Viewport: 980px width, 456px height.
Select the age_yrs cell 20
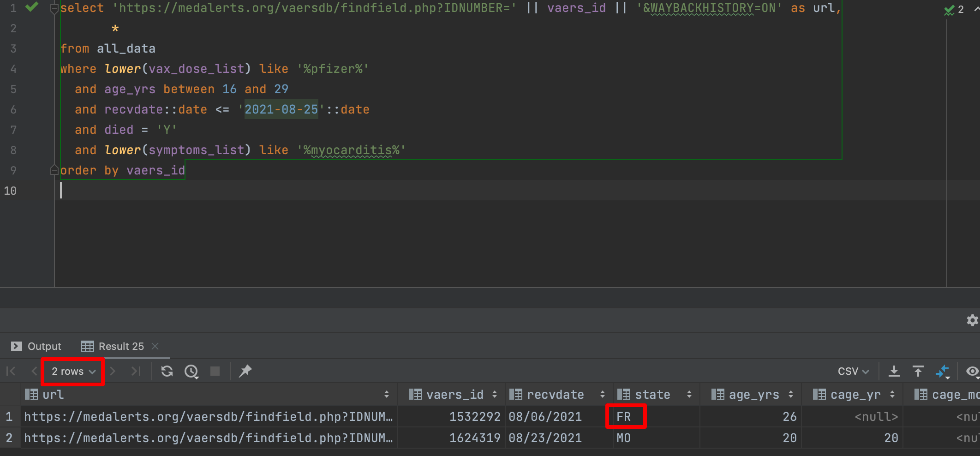pos(750,438)
